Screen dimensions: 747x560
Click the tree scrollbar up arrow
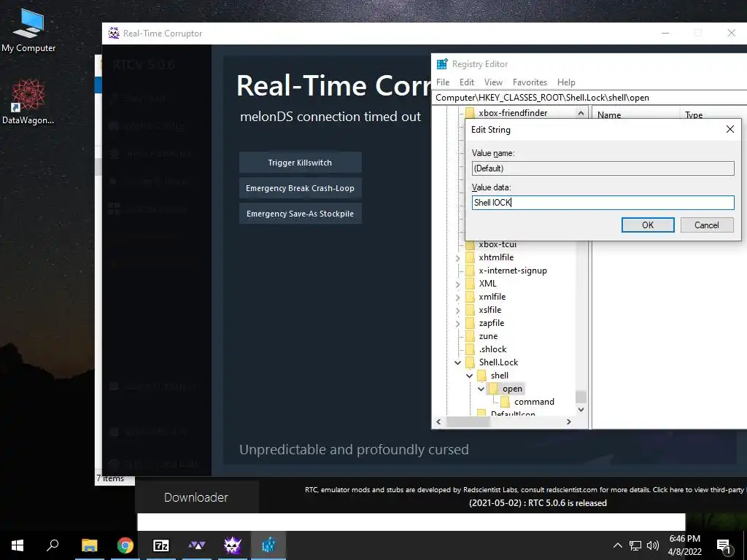coord(581,113)
